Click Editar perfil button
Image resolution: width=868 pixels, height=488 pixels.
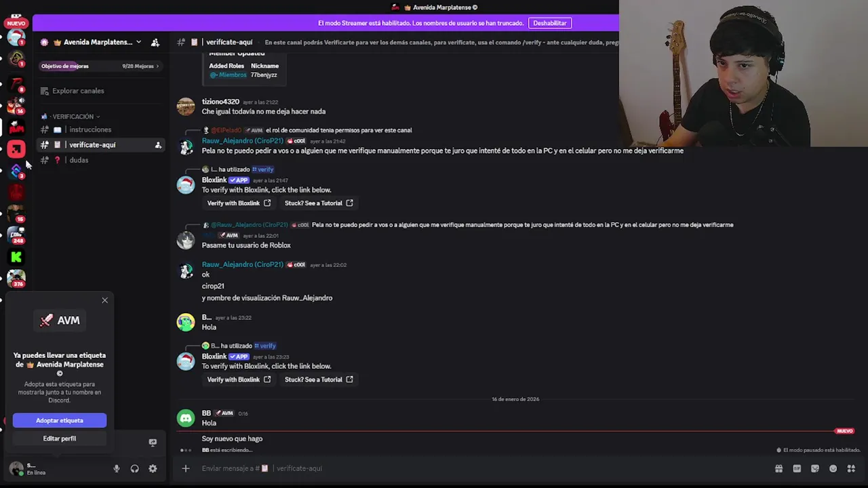coord(60,439)
